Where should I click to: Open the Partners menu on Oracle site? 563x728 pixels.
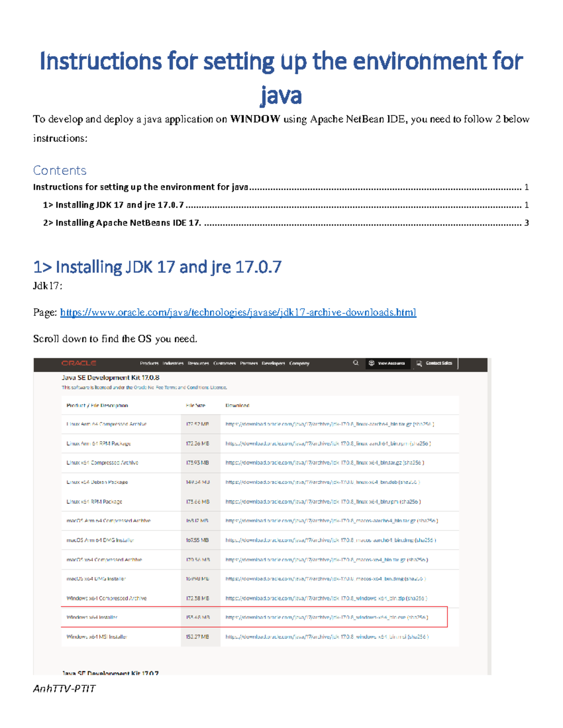pos(249,363)
